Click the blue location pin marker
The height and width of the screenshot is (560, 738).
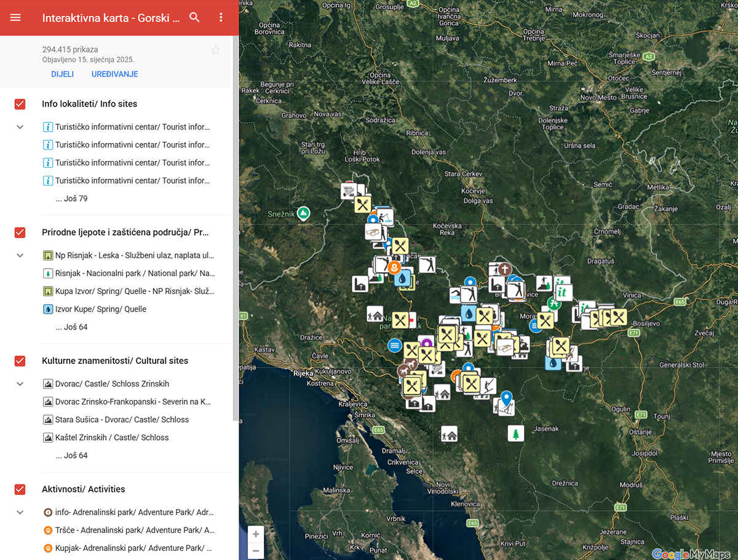(x=506, y=400)
